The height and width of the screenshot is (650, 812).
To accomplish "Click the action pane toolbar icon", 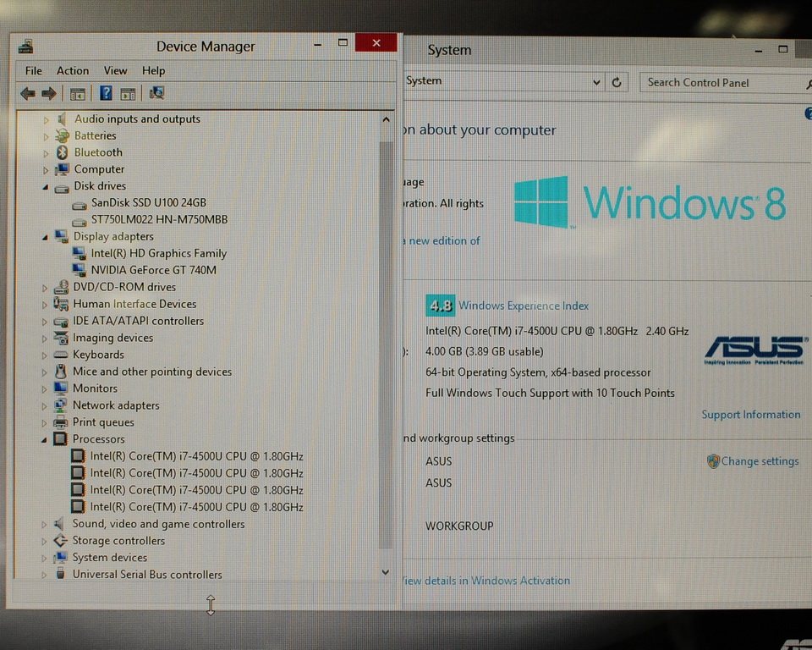I will pos(128,94).
